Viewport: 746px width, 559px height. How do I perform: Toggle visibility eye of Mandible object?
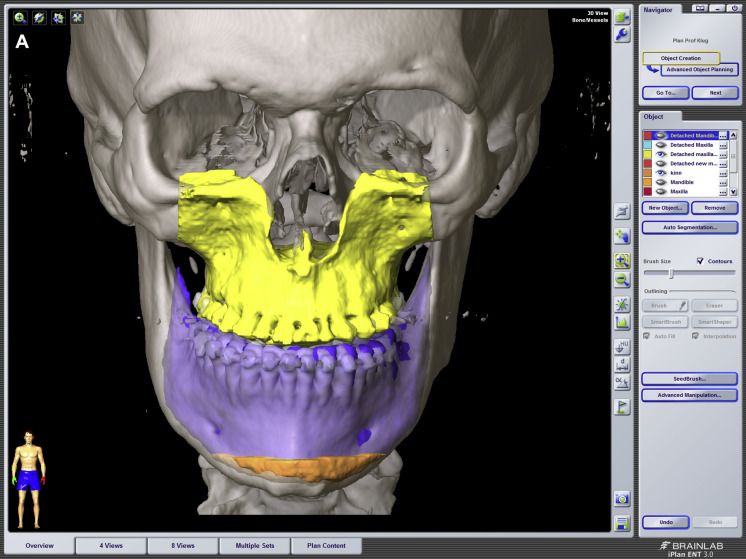tap(661, 182)
